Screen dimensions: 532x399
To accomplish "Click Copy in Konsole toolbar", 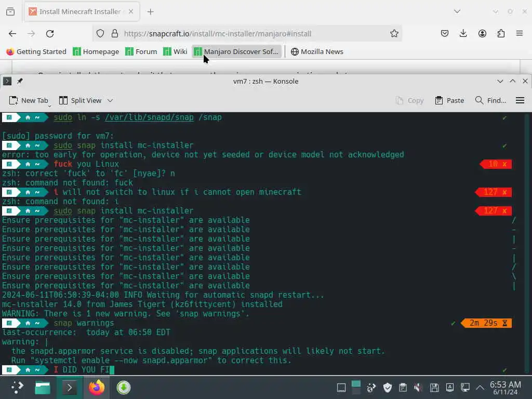I will pyautogui.click(x=409, y=100).
